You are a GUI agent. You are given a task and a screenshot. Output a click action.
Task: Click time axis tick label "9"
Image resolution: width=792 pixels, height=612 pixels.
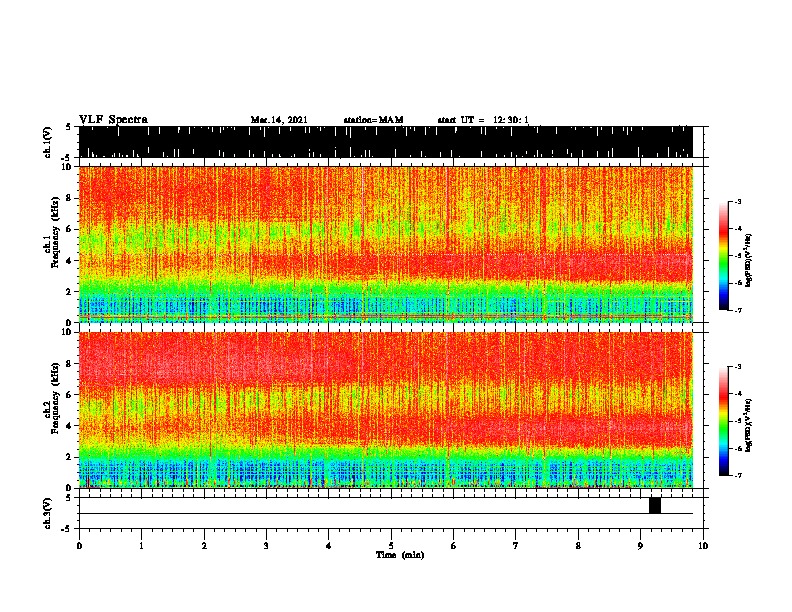point(640,546)
